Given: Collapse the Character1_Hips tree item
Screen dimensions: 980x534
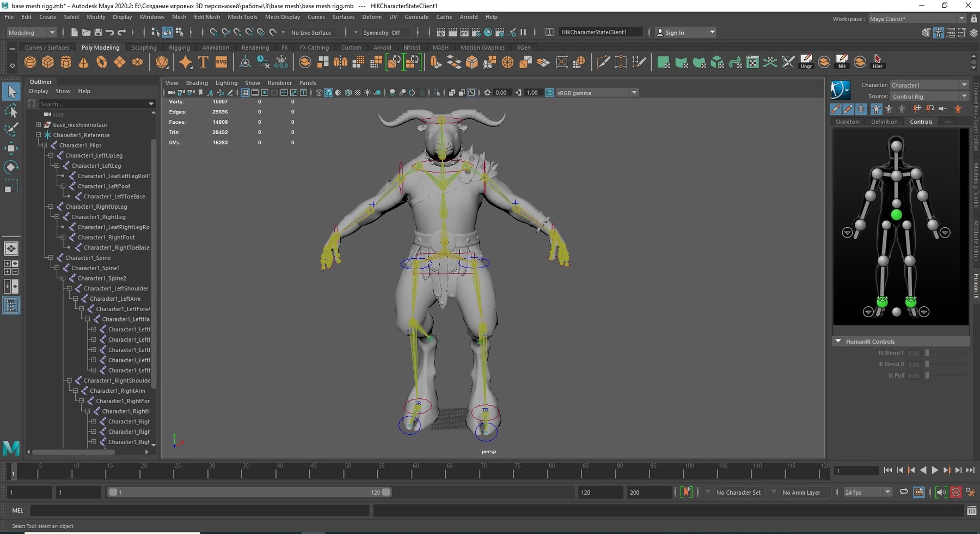Looking at the screenshot, I should point(44,145).
